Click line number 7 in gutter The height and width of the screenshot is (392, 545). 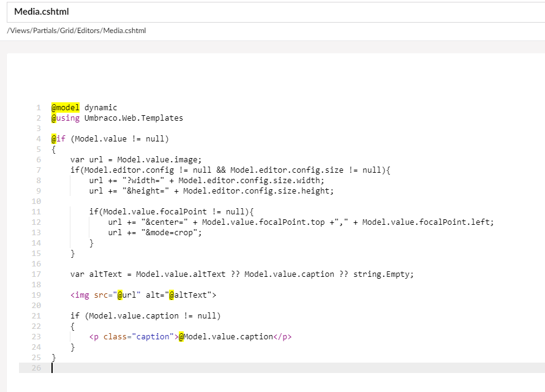[39, 170]
